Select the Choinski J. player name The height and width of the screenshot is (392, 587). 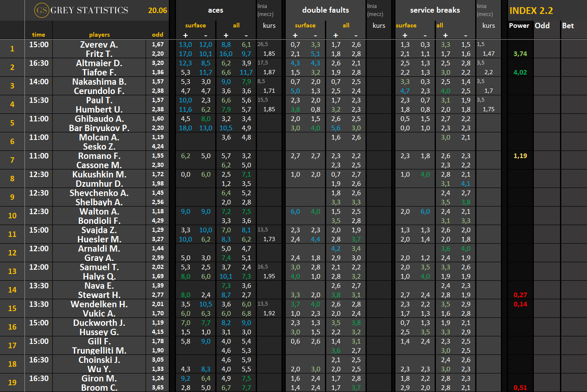[99, 360]
